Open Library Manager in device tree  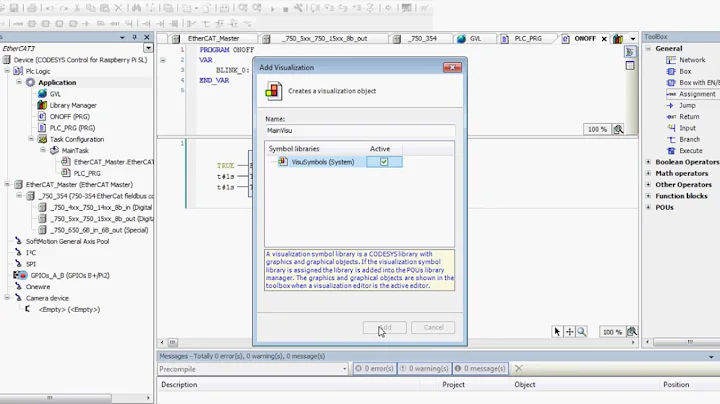coord(73,105)
